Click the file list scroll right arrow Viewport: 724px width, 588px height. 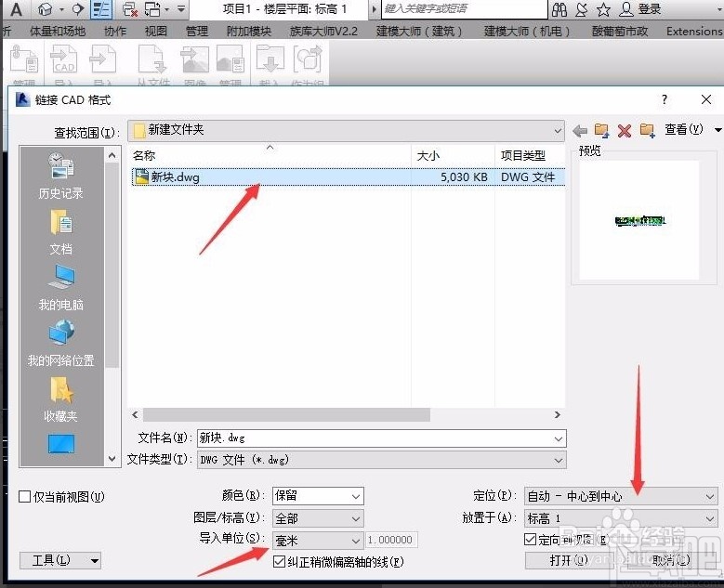558,415
